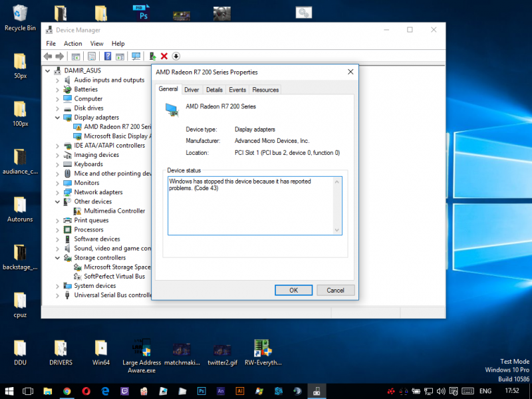Viewport: 532px width, 399px height.
Task: Click the red X Uninstall toolbar icon
Action: (164, 57)
